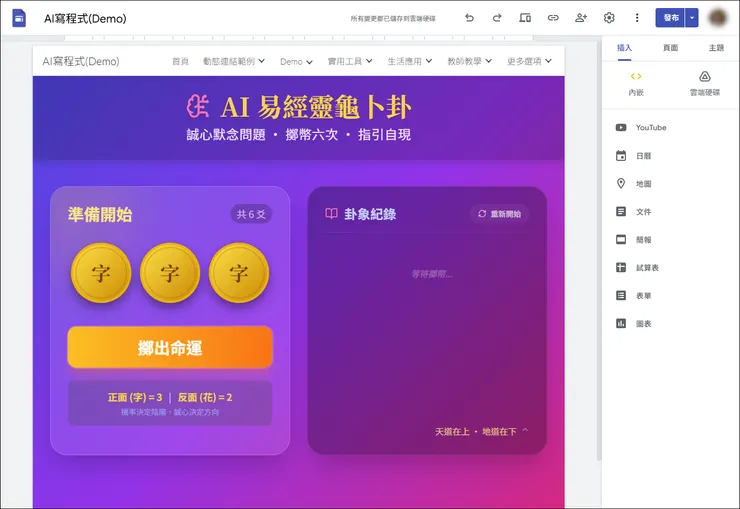This screenshot has height=509, width=740.
Task: Click the first gold 字 coin
Action: (x=101, y=273)
